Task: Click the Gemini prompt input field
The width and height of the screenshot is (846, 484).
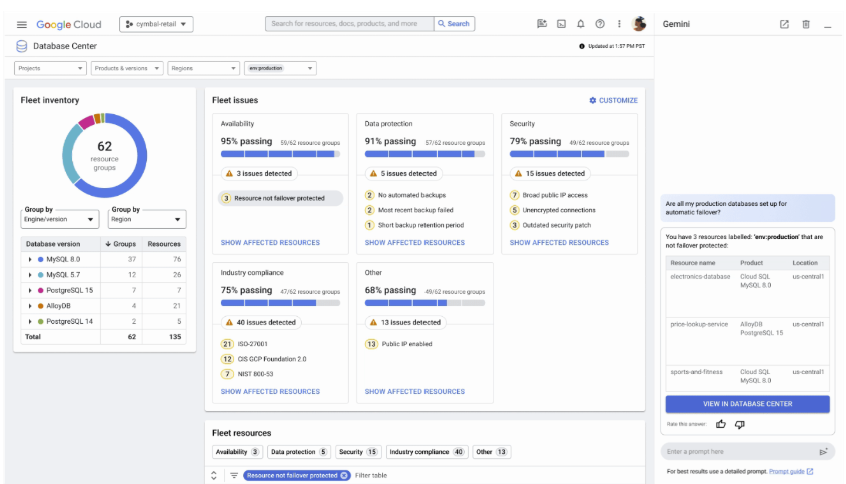Action: (737, 452)
